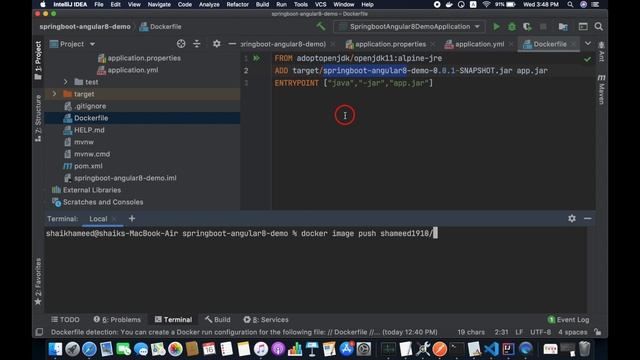Open the File menu

pos(99,4)
